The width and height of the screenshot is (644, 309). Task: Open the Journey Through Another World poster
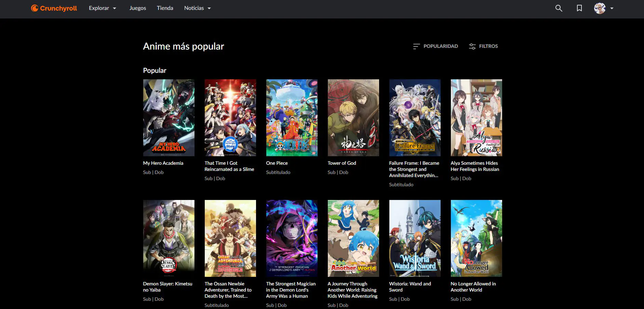353,238
